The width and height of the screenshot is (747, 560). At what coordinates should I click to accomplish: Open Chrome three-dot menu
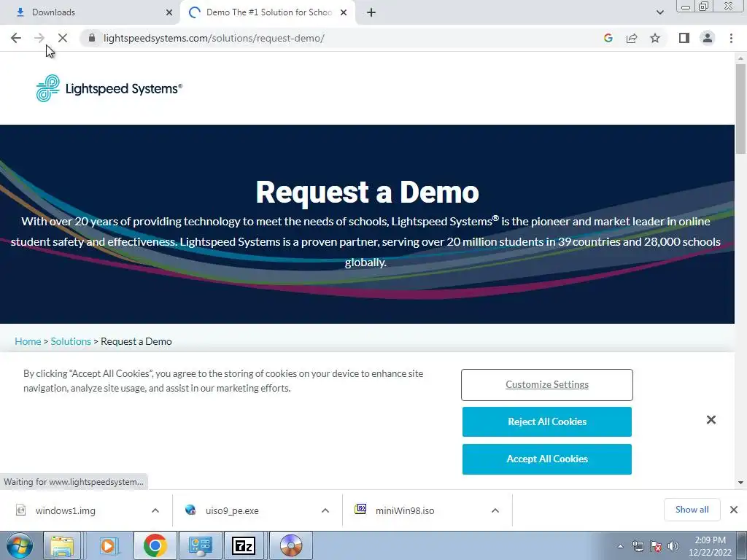point(731,38)
